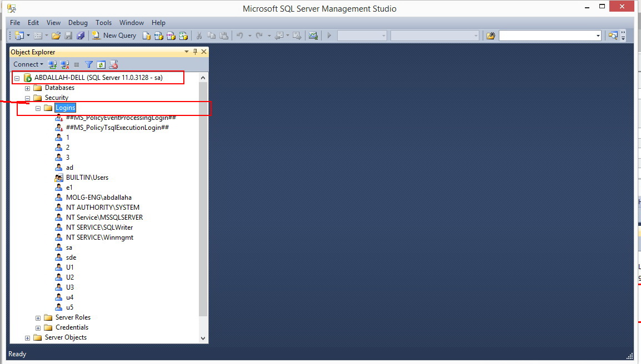Click the Navigate Backward icon
641x364 pixels.
tap(279, 36)
